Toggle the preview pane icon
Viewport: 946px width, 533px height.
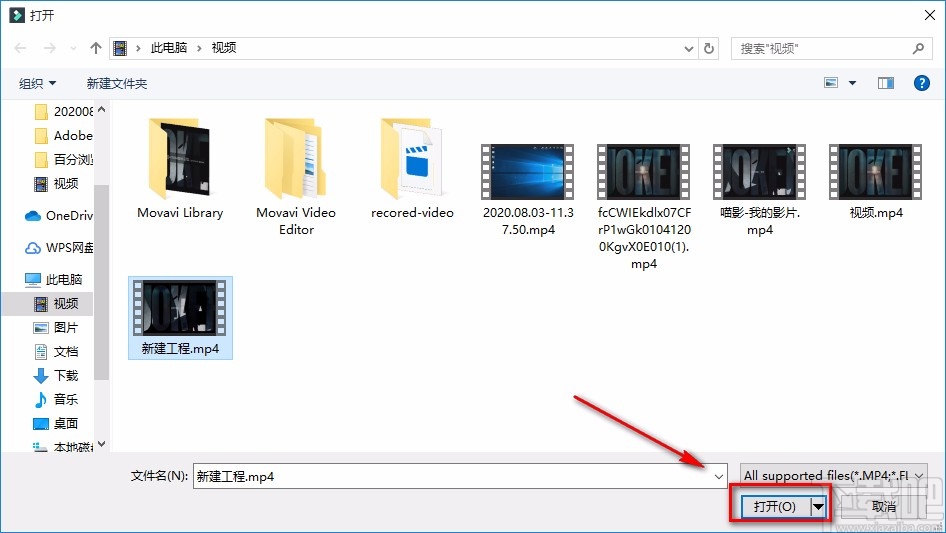[x=886, y=83]
